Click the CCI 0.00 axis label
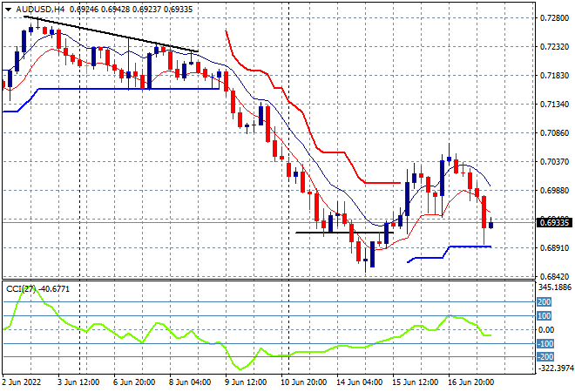This screenshot has width=575, height=392. (546, 329)
